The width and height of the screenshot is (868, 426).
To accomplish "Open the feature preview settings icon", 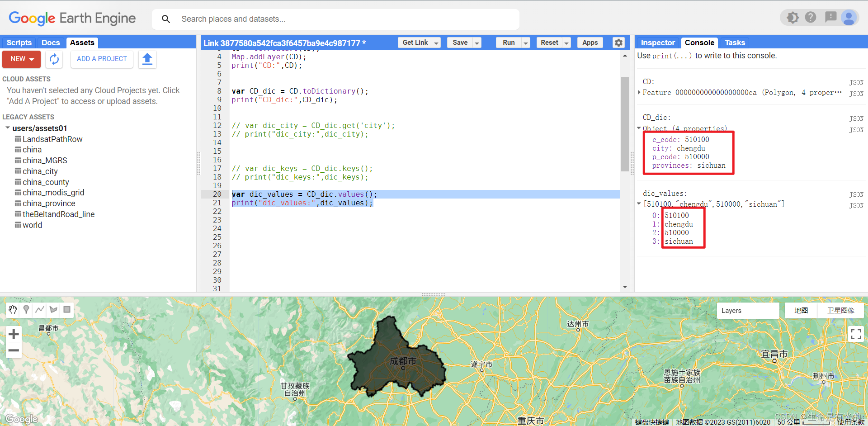I will point(793,18).
